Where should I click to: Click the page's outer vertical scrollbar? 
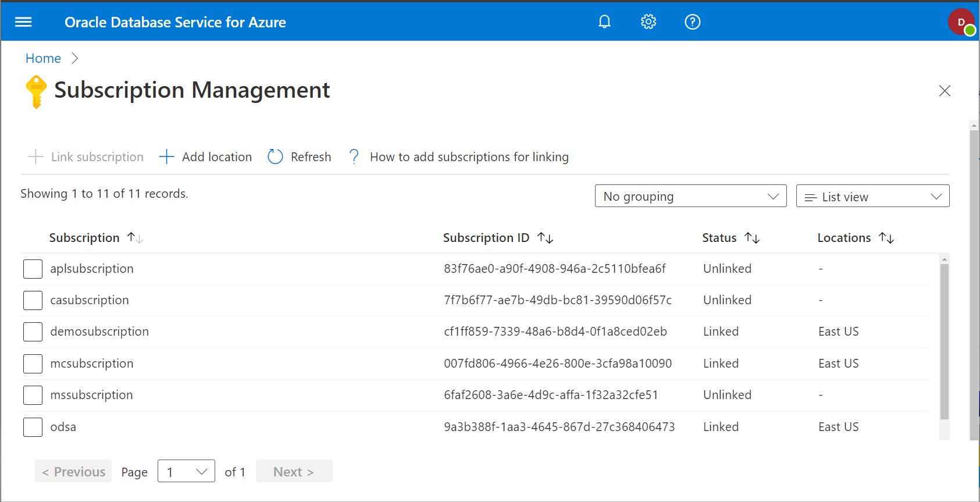pos(974,285)
